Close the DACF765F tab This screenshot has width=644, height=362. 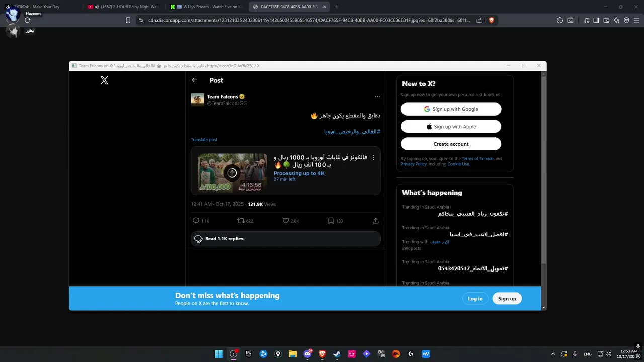[x=325, y=7]
